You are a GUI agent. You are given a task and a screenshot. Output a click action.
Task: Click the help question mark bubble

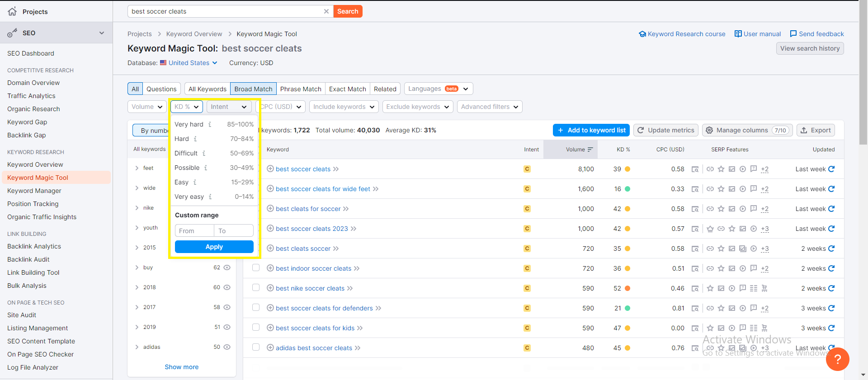pos(837,359)
